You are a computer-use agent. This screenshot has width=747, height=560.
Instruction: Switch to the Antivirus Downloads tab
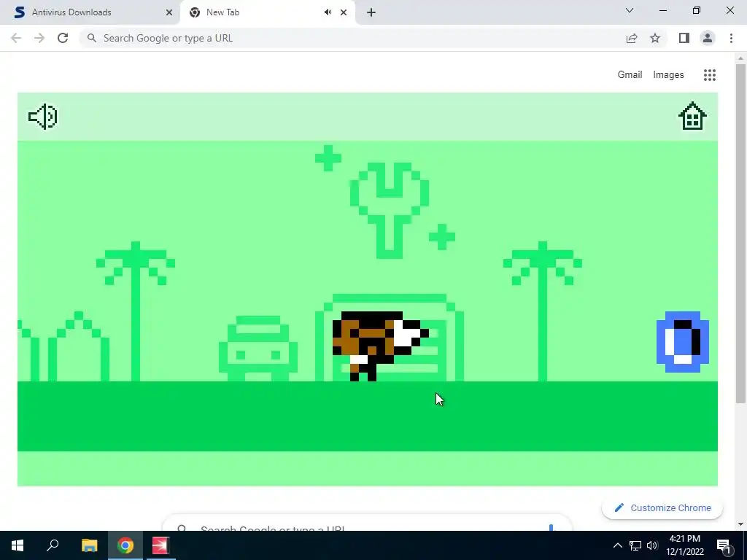coord(90,12)
